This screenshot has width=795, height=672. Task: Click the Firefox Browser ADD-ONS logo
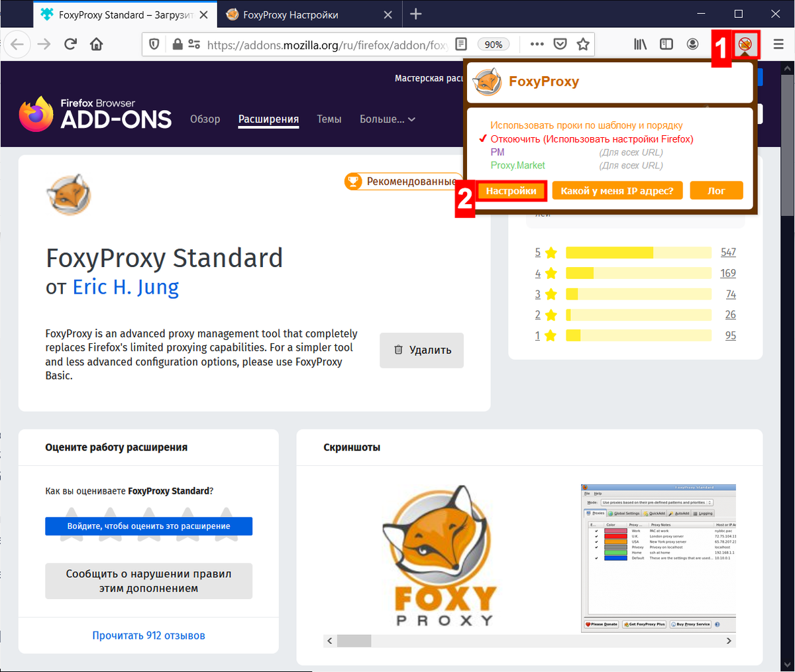pos(95,114)
